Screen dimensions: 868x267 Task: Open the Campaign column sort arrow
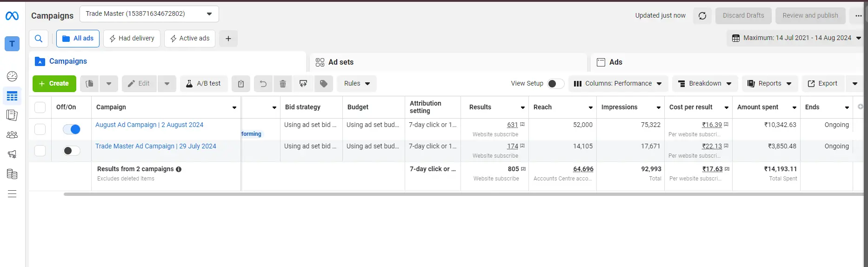[x=234, y=107]
